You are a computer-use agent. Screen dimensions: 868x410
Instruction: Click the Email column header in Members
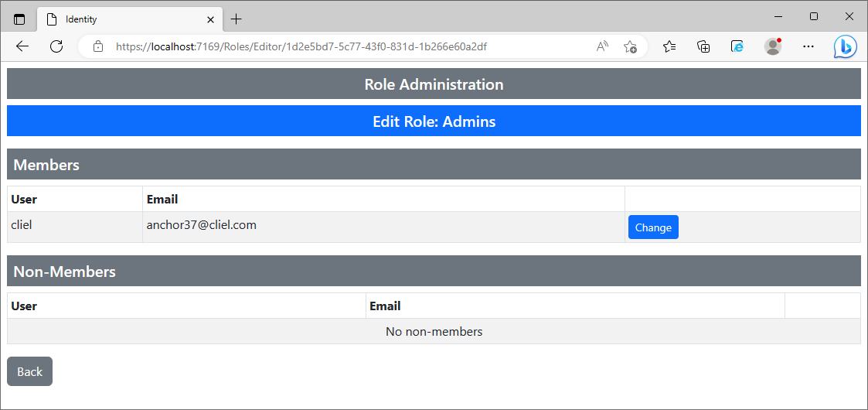[383, 199]
